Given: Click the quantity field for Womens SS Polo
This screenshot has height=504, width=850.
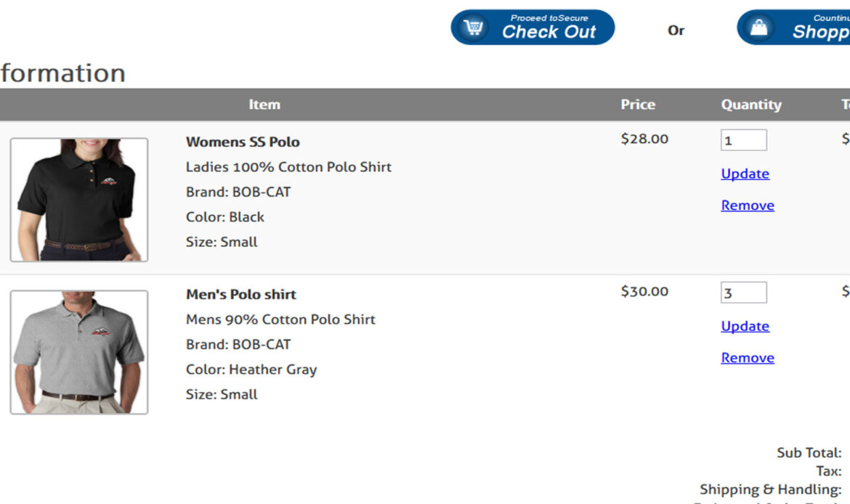Looking at the screenshot, I should [744, 140].
